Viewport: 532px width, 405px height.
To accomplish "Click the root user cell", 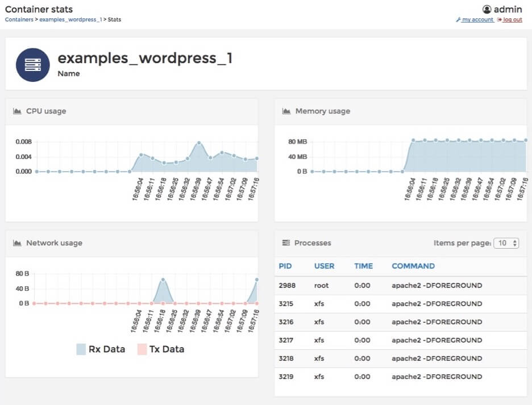I will tap(321, 286).
